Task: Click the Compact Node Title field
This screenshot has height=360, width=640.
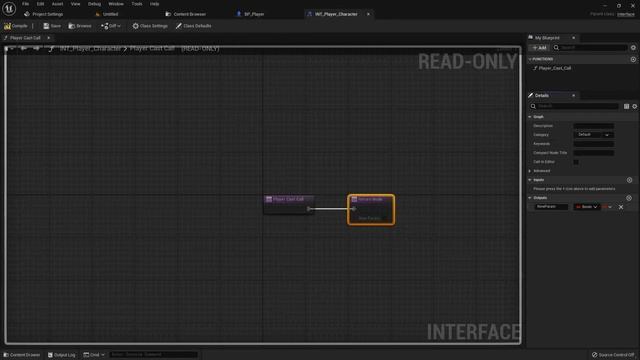Action: (x=593, y=153)
